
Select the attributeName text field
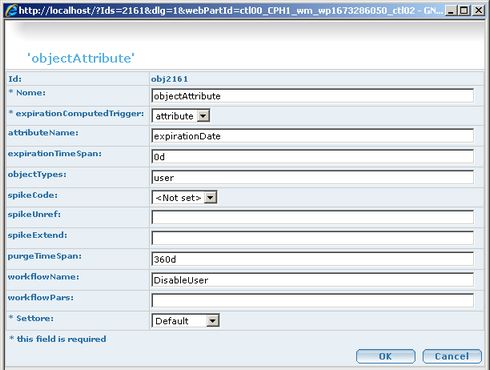313,136
